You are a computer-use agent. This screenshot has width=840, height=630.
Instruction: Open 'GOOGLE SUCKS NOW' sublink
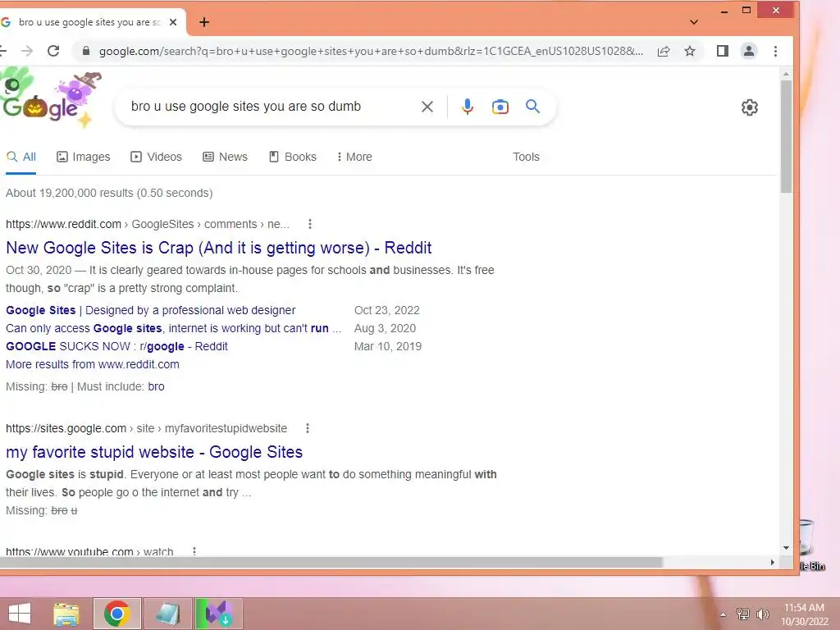116,346
